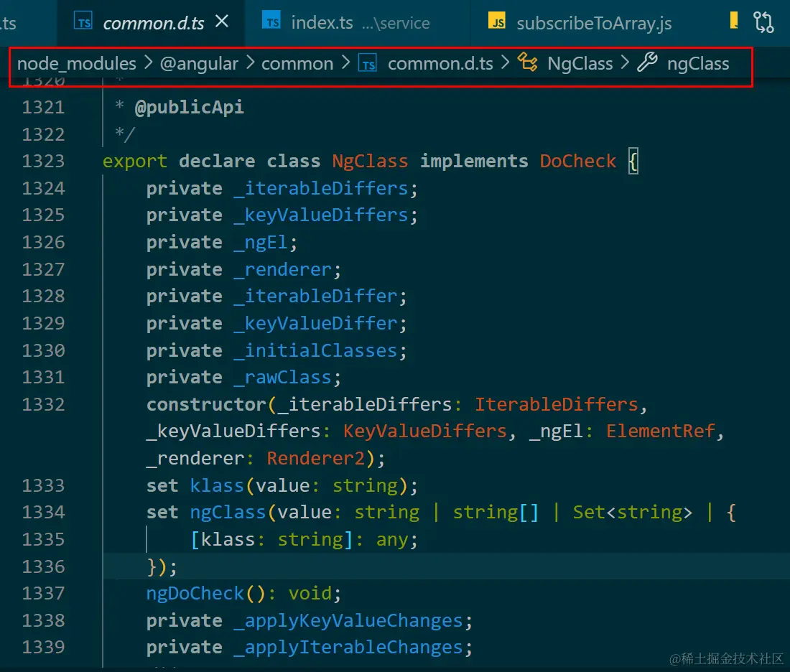Click the KeyValueDiffers type in constructor

(425, 431)
